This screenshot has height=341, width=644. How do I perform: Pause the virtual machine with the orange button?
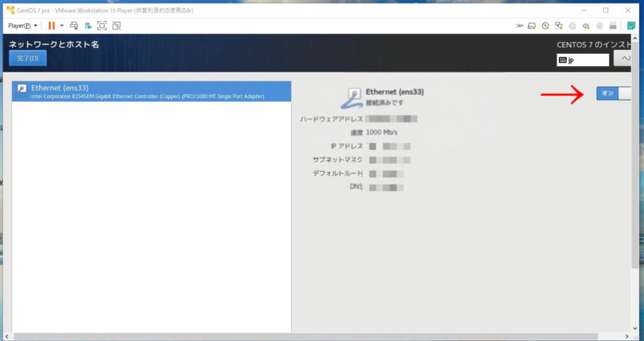pyautogui.click(x=52, y=25)
